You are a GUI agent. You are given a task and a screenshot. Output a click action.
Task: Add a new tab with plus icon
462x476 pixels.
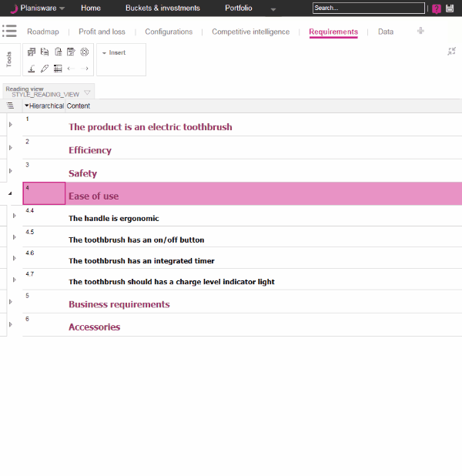pyautogui.click(x=420, y=31)
